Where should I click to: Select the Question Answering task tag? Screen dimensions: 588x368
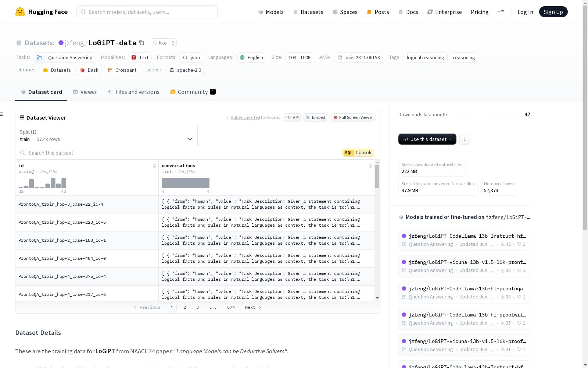point(65,57)
